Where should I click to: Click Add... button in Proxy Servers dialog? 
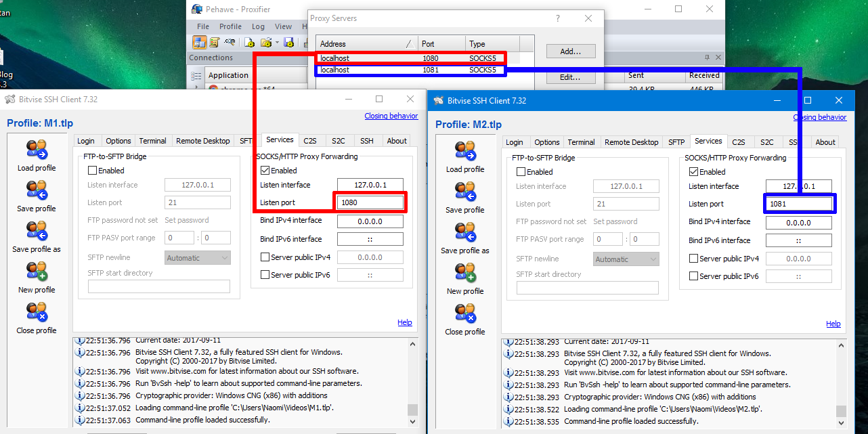click(570, 51)
